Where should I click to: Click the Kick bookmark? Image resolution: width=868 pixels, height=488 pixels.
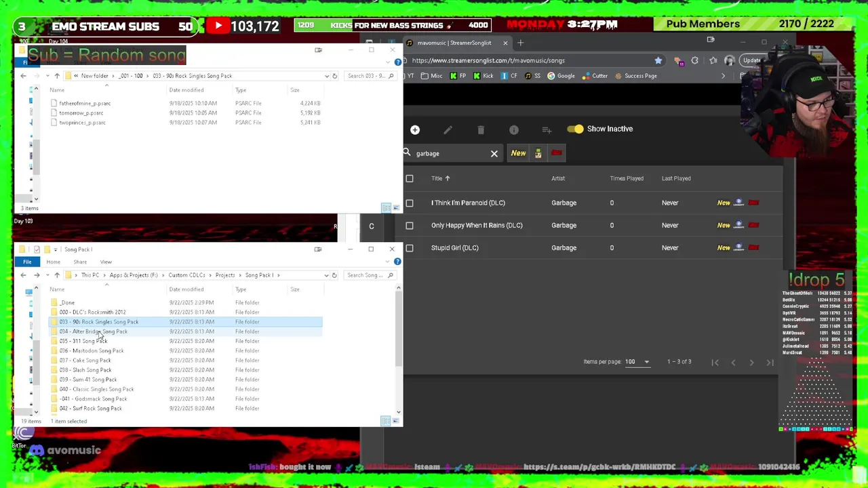tap(482, 76)
